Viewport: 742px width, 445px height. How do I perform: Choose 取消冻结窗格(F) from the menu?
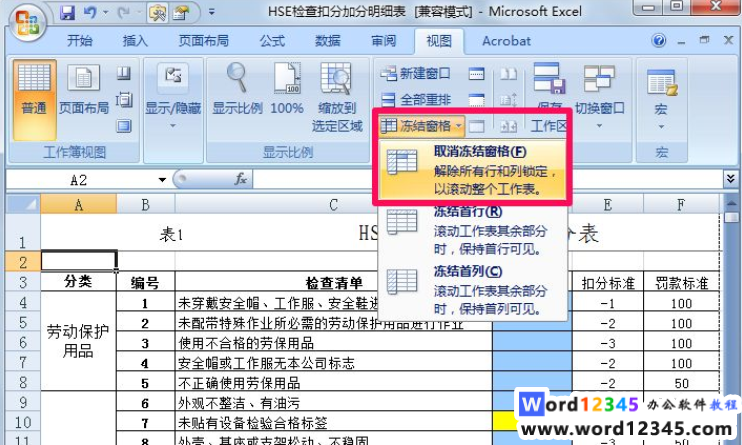[473, 169]
